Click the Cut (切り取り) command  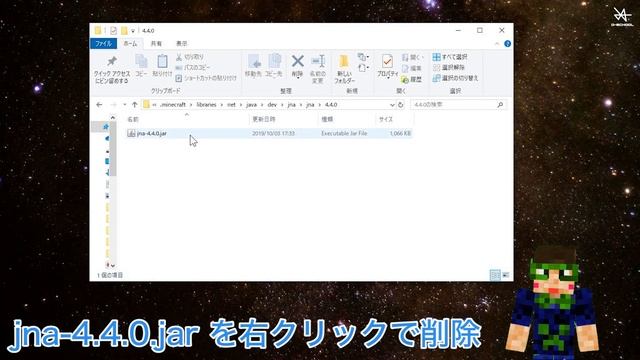pyautogui.click(x=190, y=57)
